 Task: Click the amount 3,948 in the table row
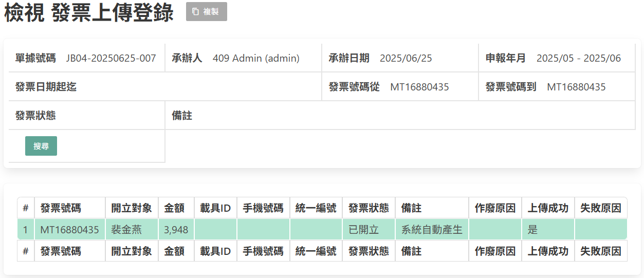click(176, 230)
